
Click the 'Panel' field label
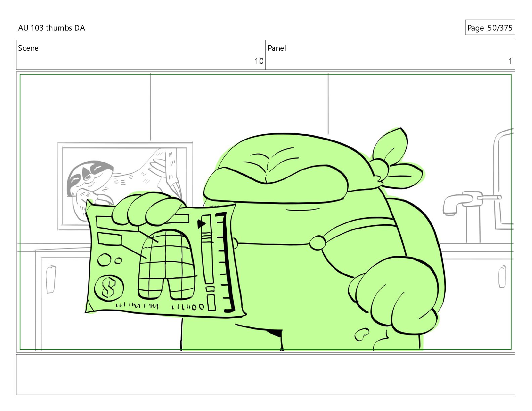tap(277, 48)
